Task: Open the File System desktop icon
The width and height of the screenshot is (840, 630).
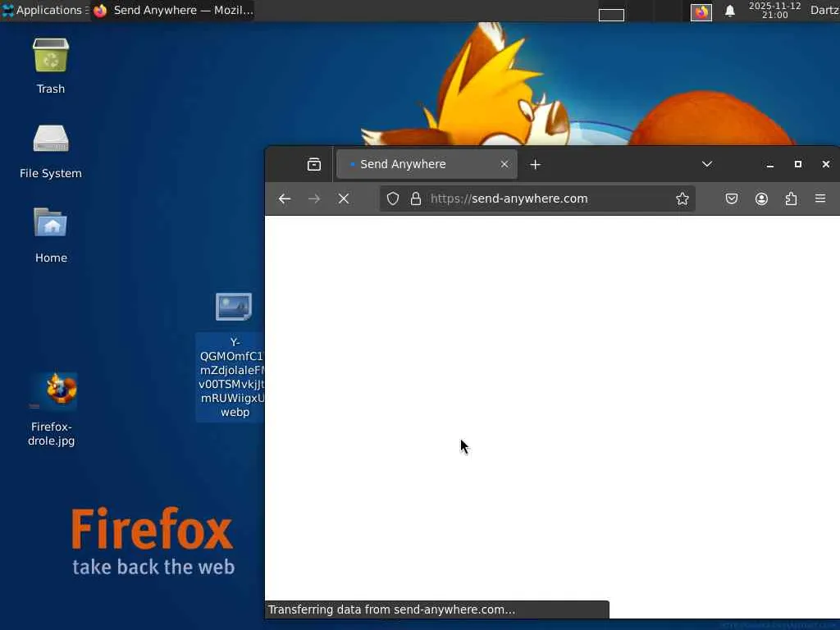Action: (51, 151)
